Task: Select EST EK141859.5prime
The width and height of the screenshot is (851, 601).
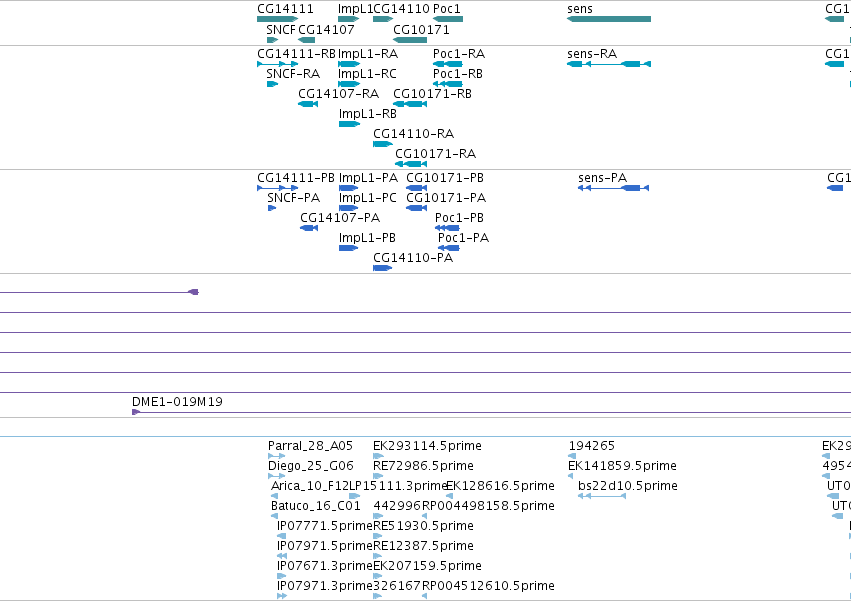Action: click(570, 477)
